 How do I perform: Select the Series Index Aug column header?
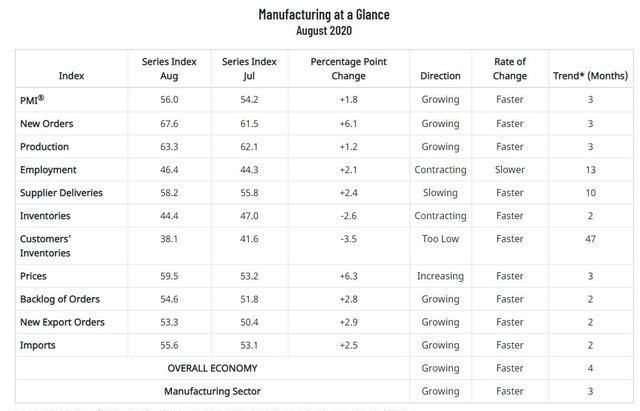coord(169,69)
